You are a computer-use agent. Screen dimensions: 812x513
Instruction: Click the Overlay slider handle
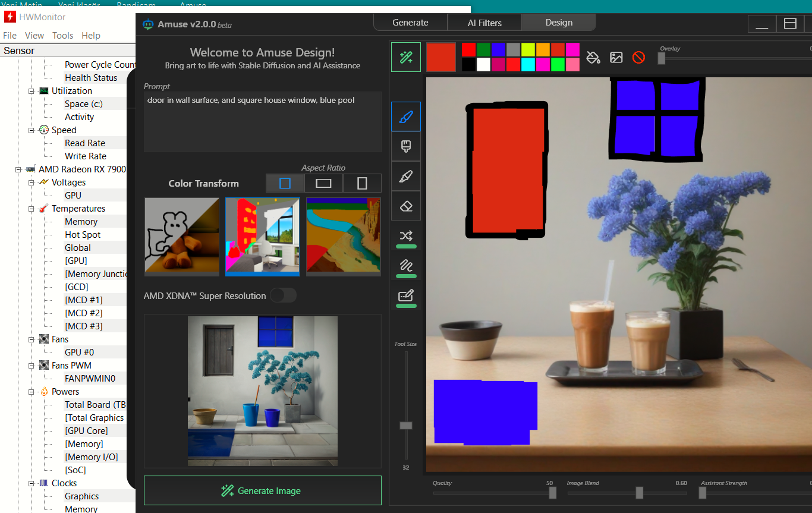click(x=661, y=58)
